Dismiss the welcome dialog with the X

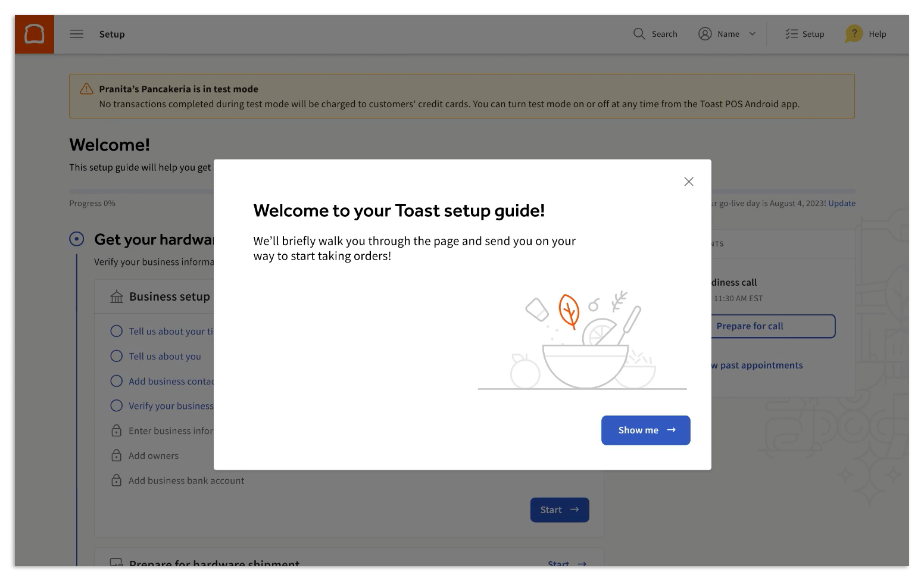pos(689,181)
